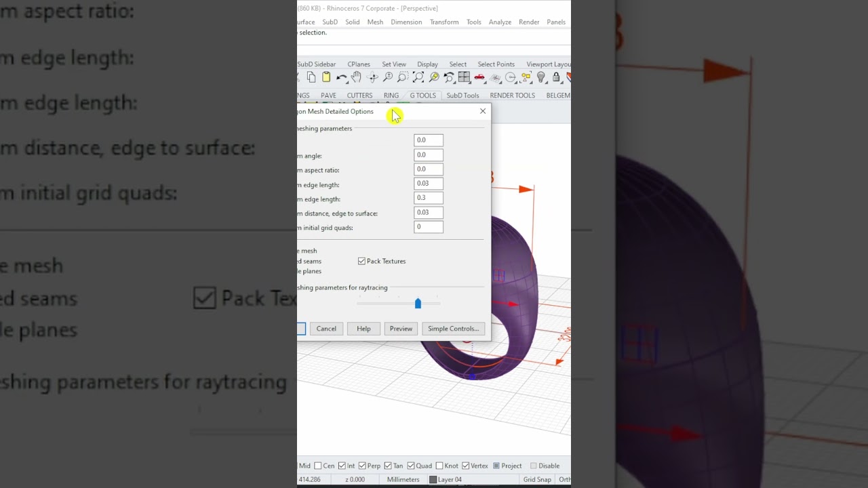Screen dimensions: 868x488
Task: Close the Mesh Detailed Options dialog
Action: click(483, 111)
